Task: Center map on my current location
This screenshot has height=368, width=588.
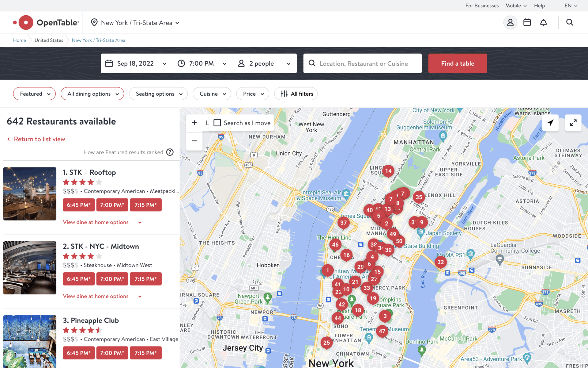Action: [x=550, y=123]
